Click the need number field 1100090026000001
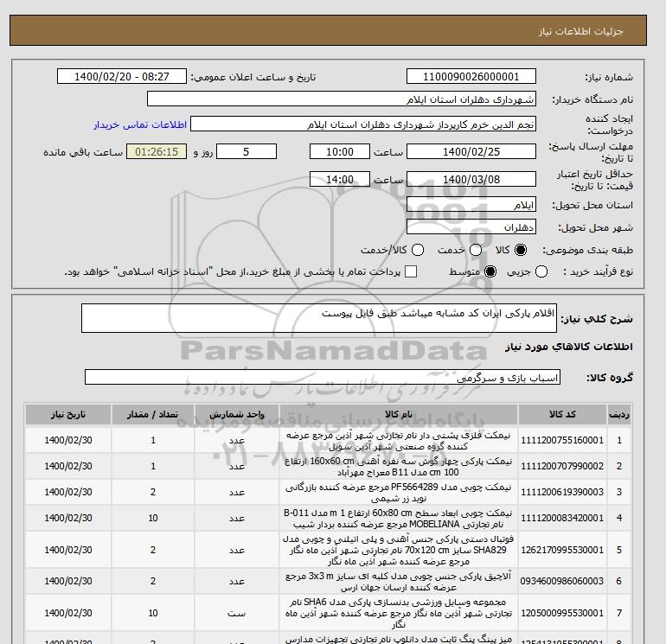Viewport: 666px width, 644px height. pyautogui.click(x=471, y=76)
